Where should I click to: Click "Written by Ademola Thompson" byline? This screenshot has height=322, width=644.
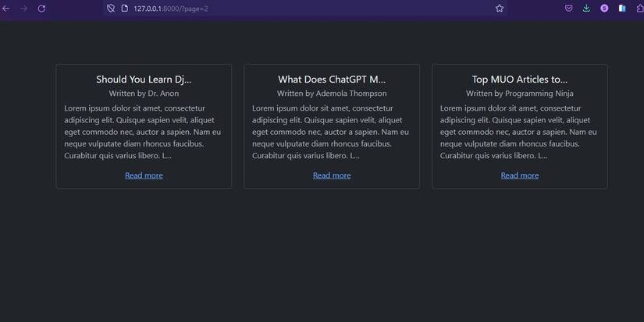point(332,94)
